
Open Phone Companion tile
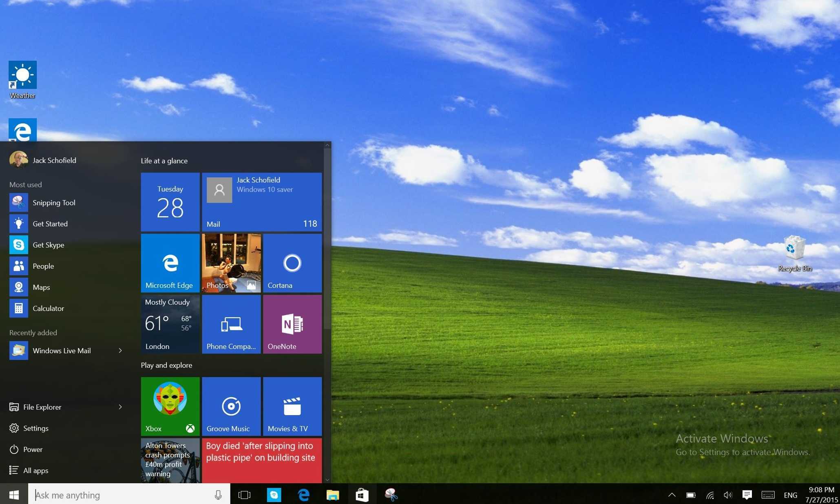[x=231, y=323]
